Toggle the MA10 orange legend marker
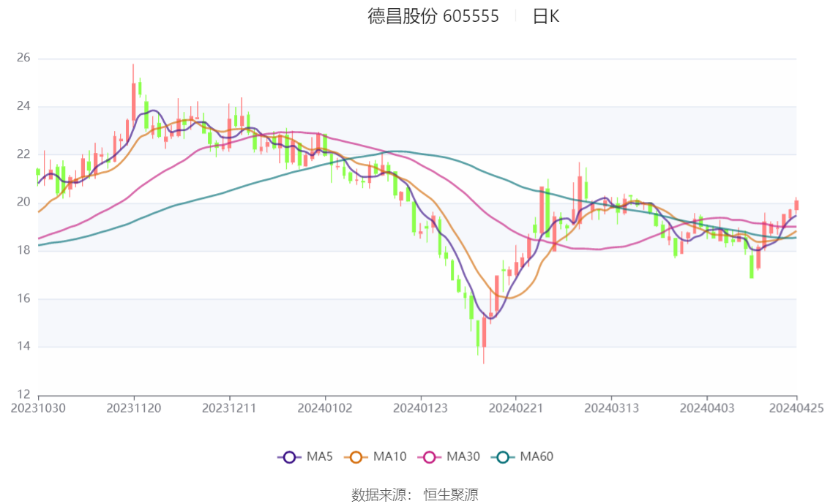The image size is (830, 504). (x=358, y=457)
